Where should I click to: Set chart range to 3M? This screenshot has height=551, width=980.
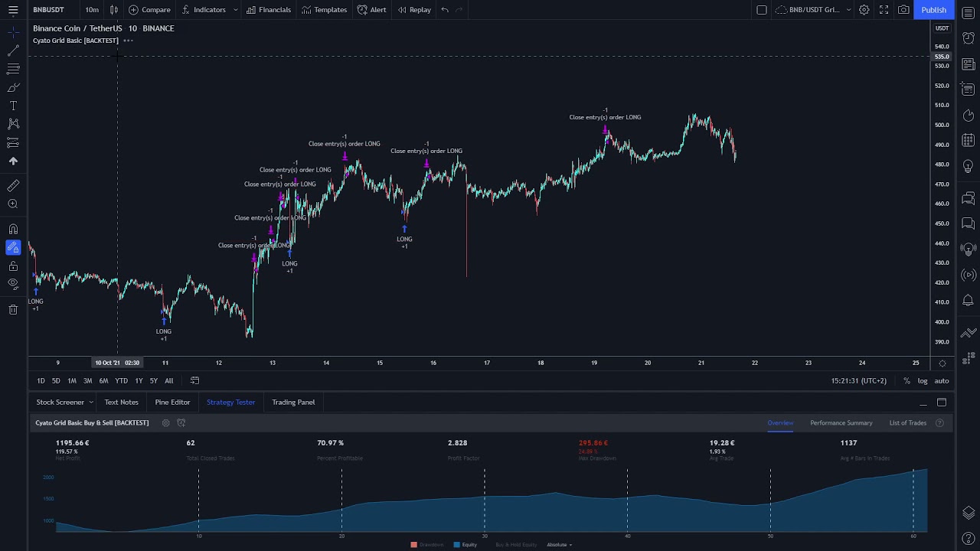click(87, 380)
